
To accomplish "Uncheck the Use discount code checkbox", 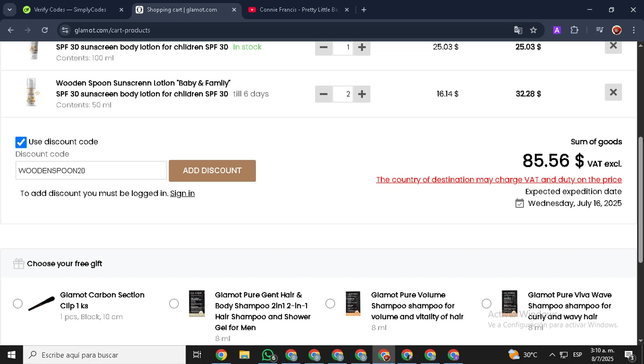I will (x=21, y=142).
